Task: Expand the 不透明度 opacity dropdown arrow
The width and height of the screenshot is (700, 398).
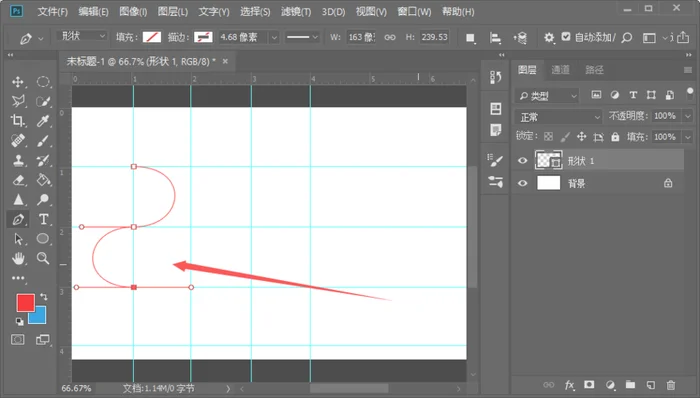Action: [688, 116]
